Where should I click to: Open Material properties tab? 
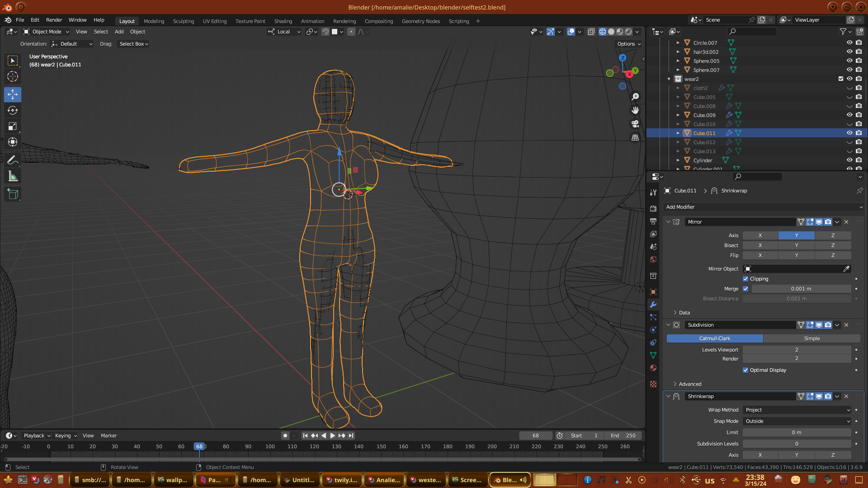coord(653,368)
